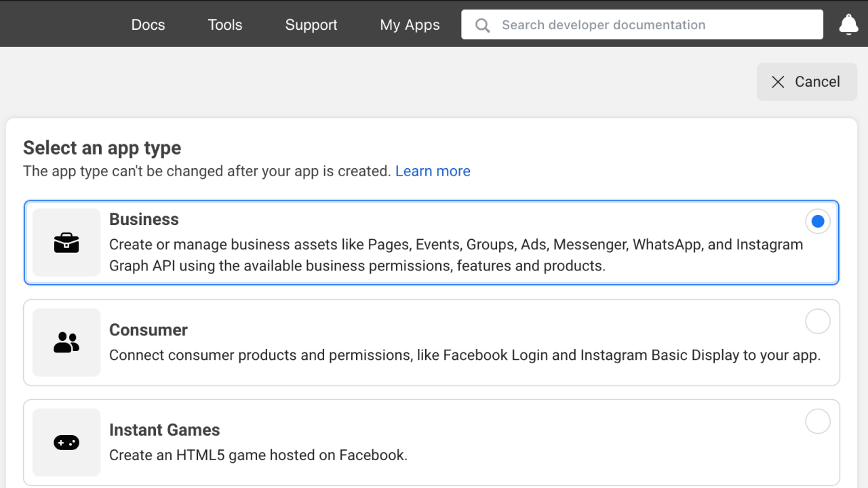Open the Learn more link
The height and width of the screenshot is (488, 868).
433,171
